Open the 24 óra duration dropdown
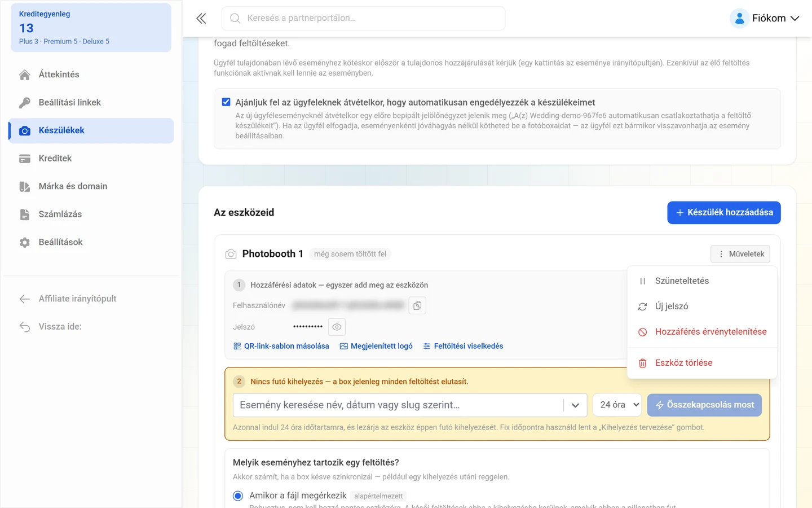Screen dimensions: 812x508 coord(617,405)
